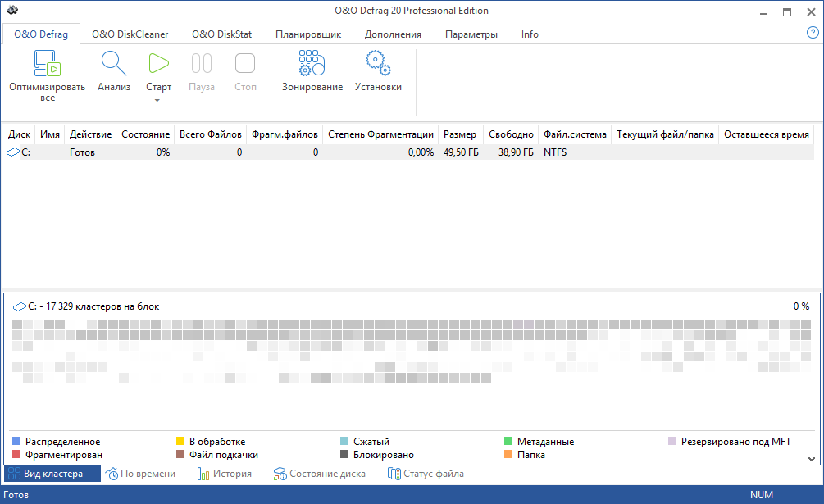This screenshot has width=824, height=504.
Task: Sort by the Действие column header
Action: (90, 134)
